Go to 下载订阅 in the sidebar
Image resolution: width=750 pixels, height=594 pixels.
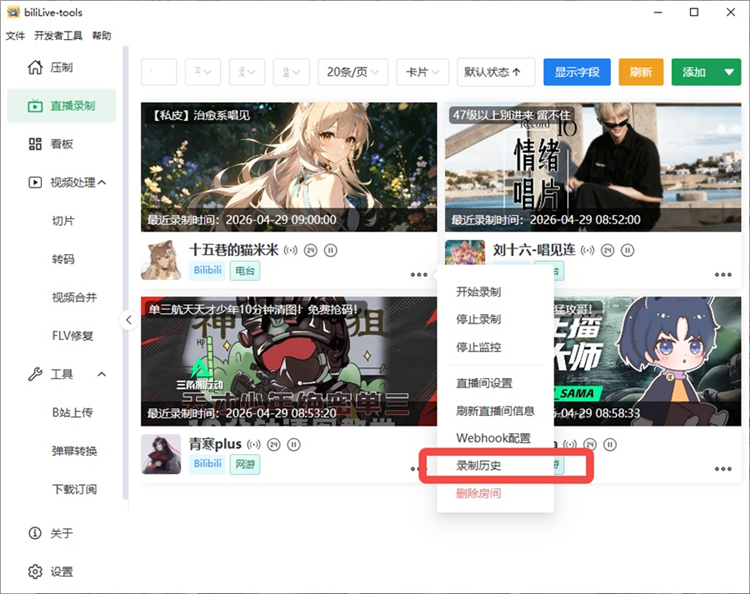[x=74, y=489]
